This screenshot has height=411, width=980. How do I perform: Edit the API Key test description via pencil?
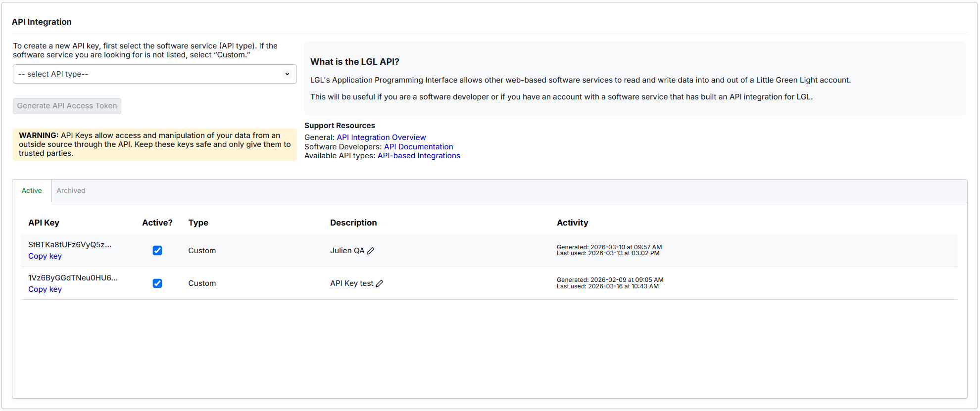pos(380,283)
